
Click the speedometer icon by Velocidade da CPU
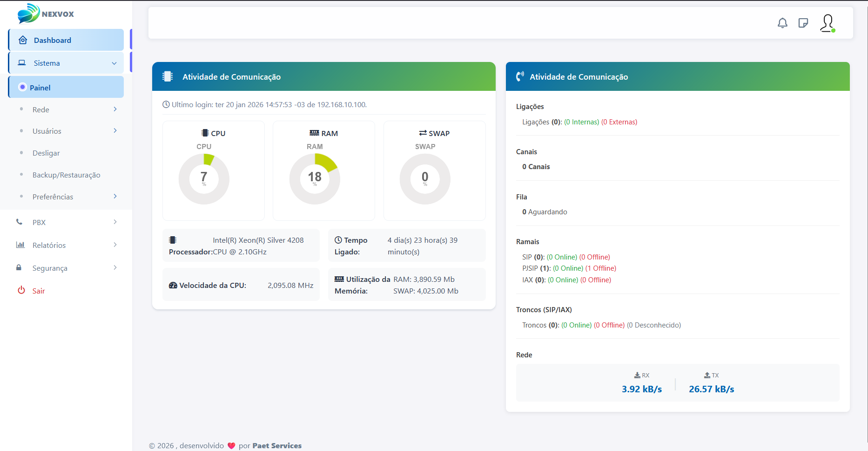tap(173, 285)
